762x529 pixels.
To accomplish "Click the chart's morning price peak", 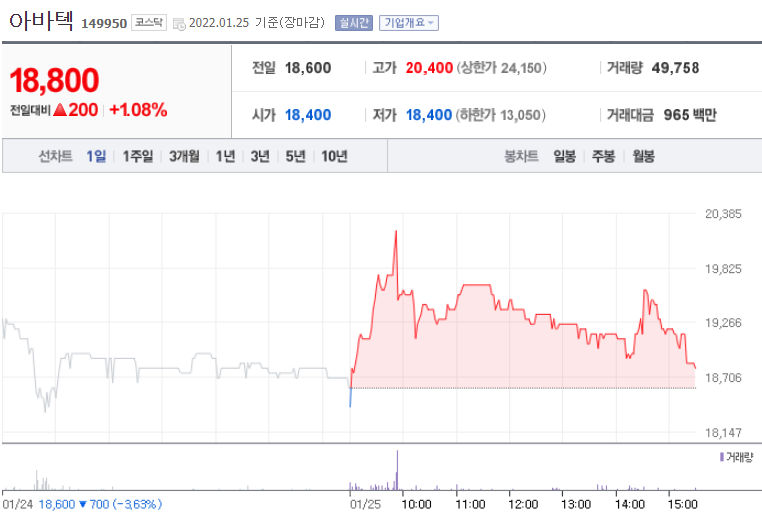I will tap(396, 231).
